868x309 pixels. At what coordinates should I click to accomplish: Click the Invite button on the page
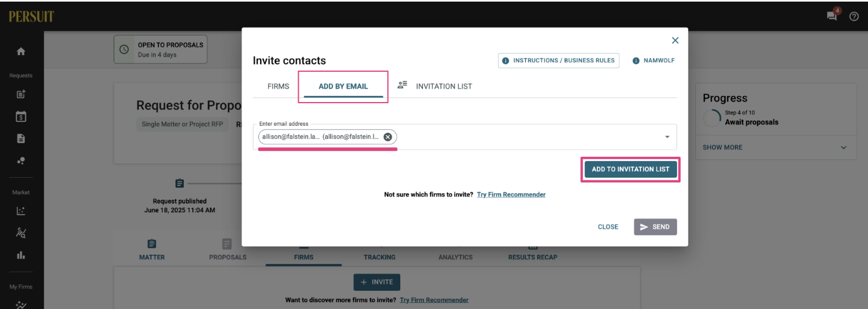click(377, 282)
